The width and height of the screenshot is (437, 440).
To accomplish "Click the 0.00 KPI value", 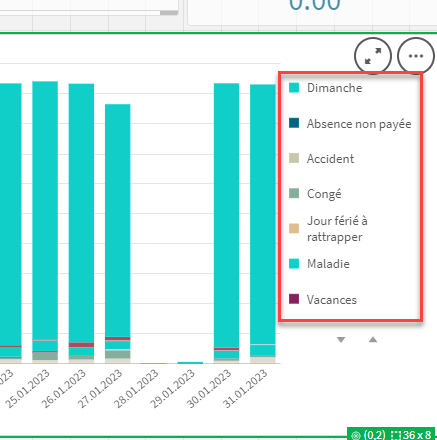I will [315, 5].
